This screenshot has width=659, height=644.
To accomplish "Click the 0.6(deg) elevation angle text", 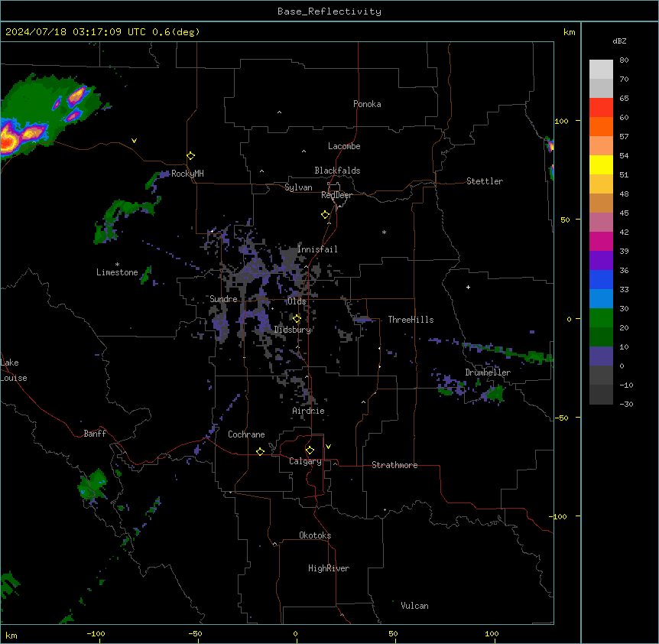I will pyautogui.click(x=176, y=32).
